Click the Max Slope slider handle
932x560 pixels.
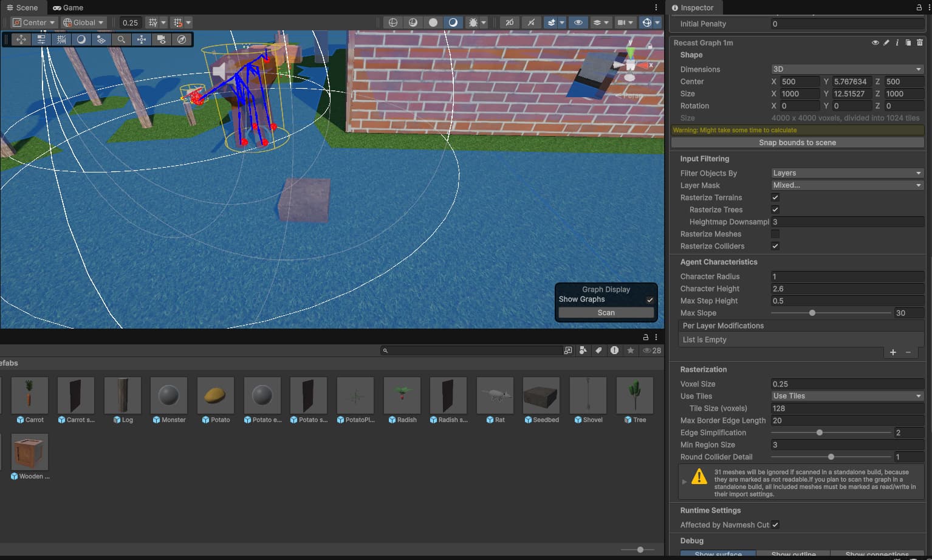point(812,313)
